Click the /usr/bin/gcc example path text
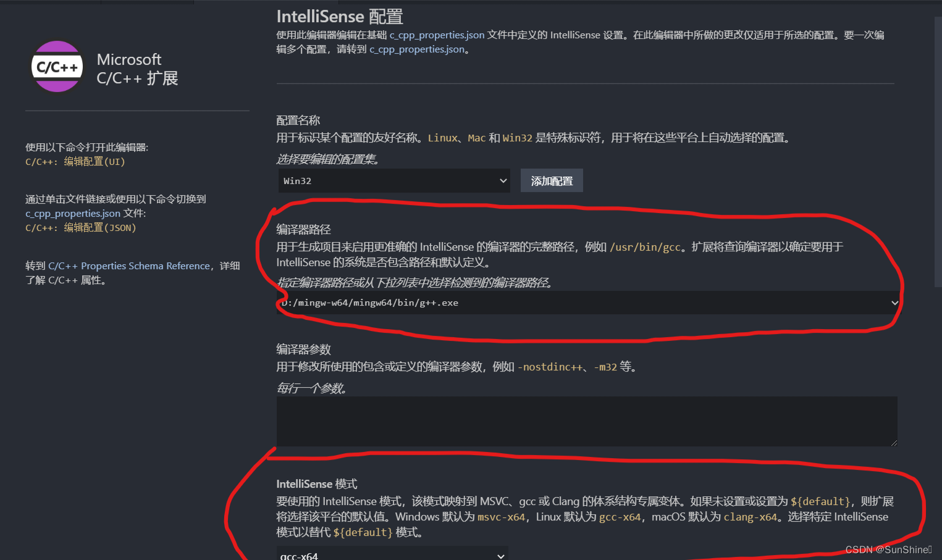Screen dimensions: 942x560 [x=645, y=247]
